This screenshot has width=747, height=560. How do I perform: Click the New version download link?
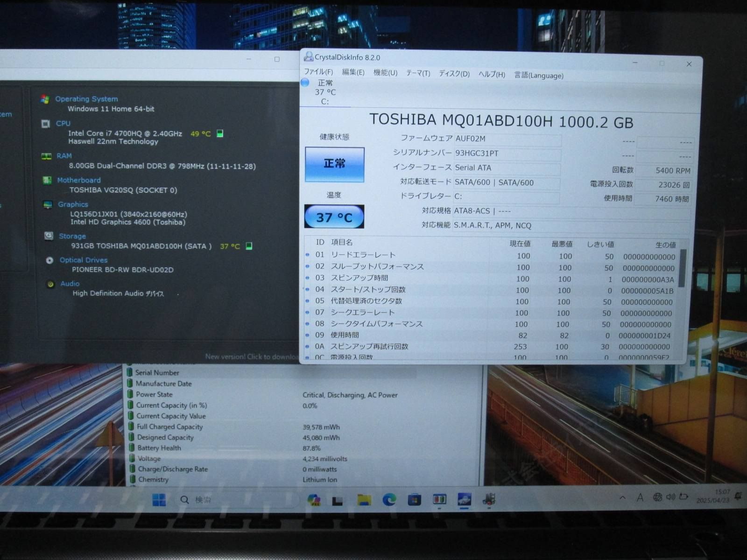coord(252,357)
